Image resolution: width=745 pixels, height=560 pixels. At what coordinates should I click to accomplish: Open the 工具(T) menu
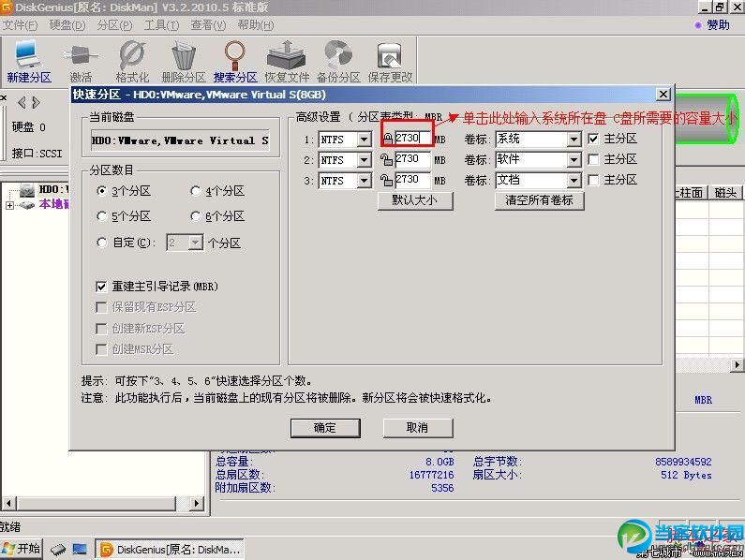(161, 25)
